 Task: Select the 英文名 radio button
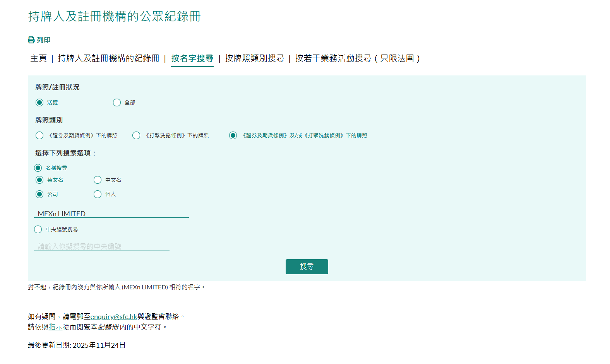coord(39,180)
